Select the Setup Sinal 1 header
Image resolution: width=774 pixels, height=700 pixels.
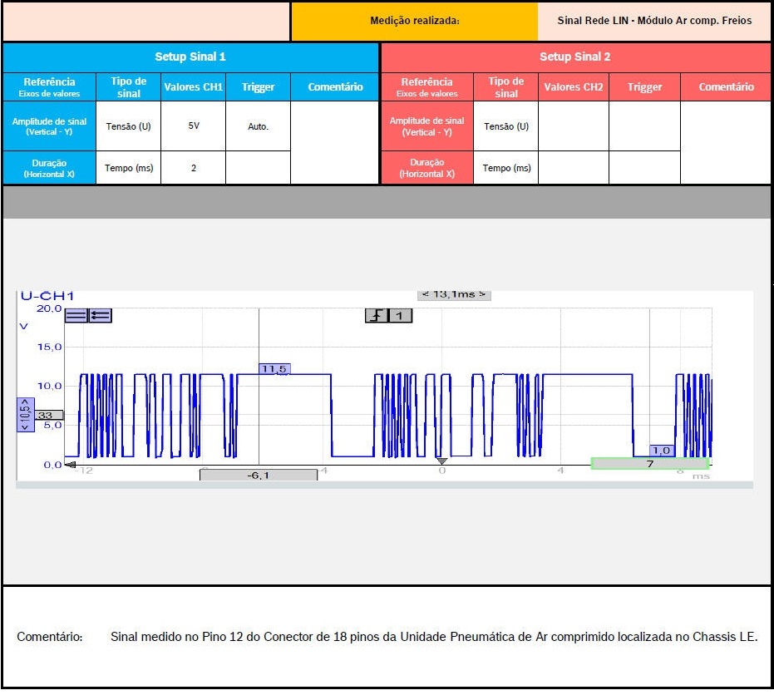click(x=190, y=57)
